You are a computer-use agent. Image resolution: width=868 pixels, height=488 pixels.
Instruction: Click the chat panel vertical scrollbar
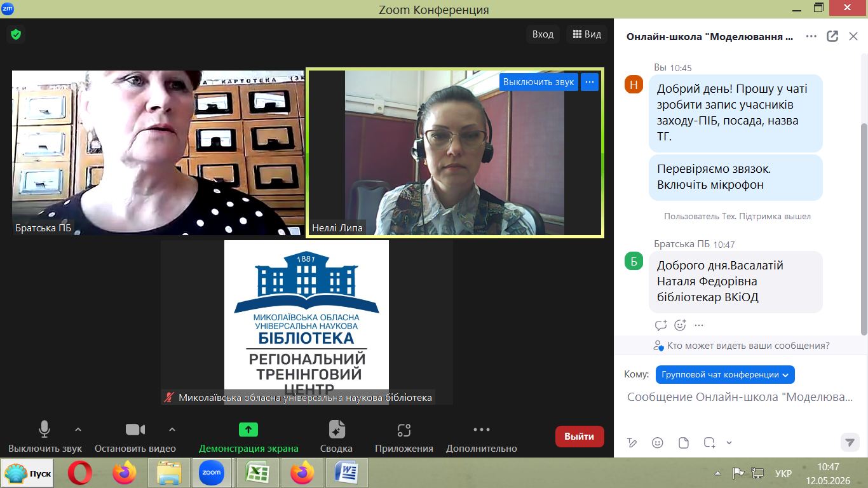tap(864, 229)
